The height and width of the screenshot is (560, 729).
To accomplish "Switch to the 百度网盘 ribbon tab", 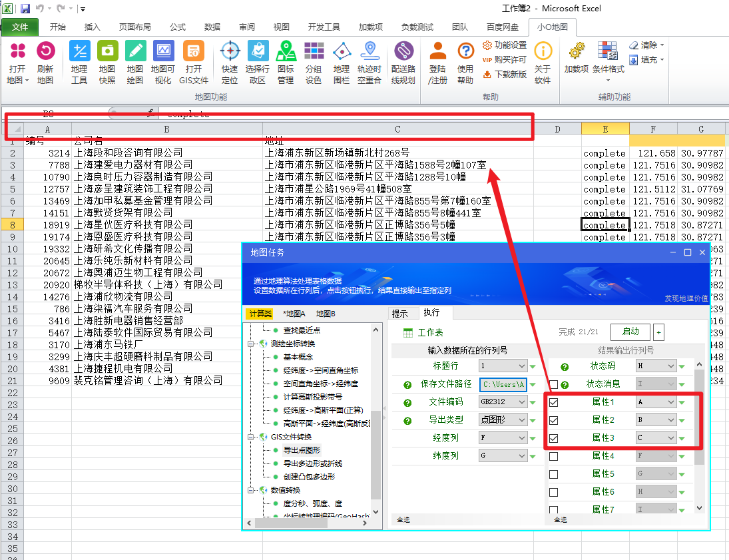I will (x=503, y=27).
